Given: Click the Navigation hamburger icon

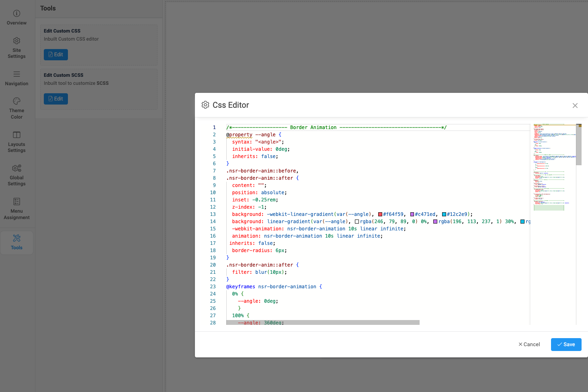Looking at the screenshot, I should pyautogui.click(x=16, y=74).
